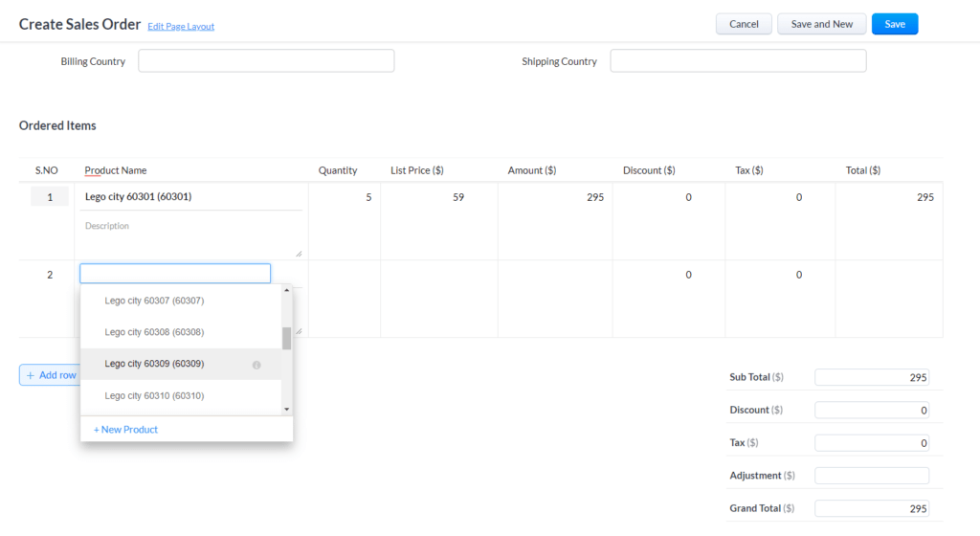
Task: Select Lego city 60307 from product list
Action: click(154, 301)
